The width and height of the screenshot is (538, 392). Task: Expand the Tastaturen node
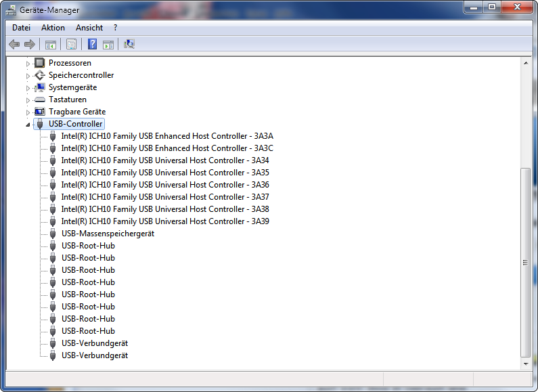pyautogui.click(x=28, y=100)
